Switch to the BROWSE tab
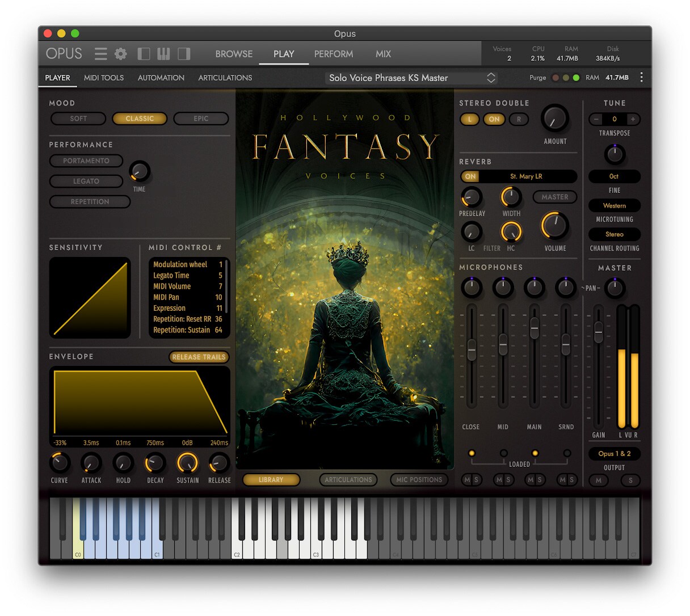The height and width of the screenshot is (616, 690). [x=234, y=54]
